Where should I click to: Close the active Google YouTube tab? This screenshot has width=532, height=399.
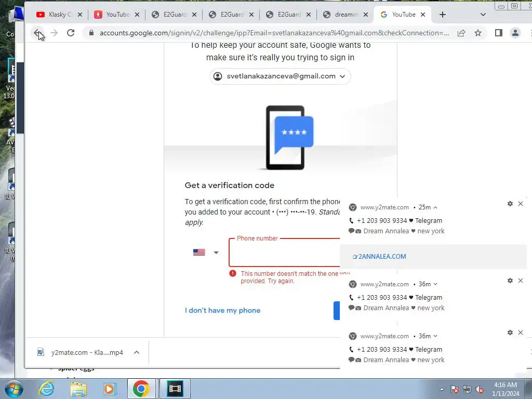[x=423, y=15]
